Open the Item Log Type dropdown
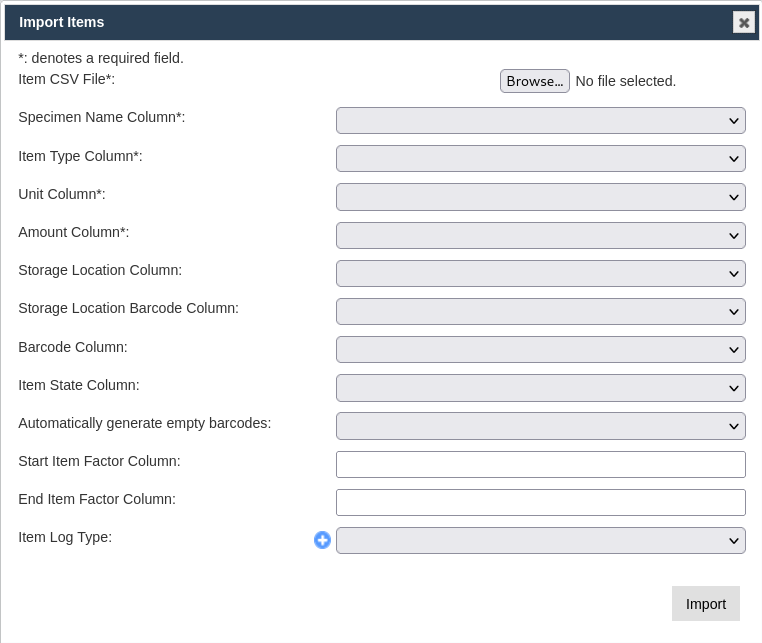 (x=540, y=540)
